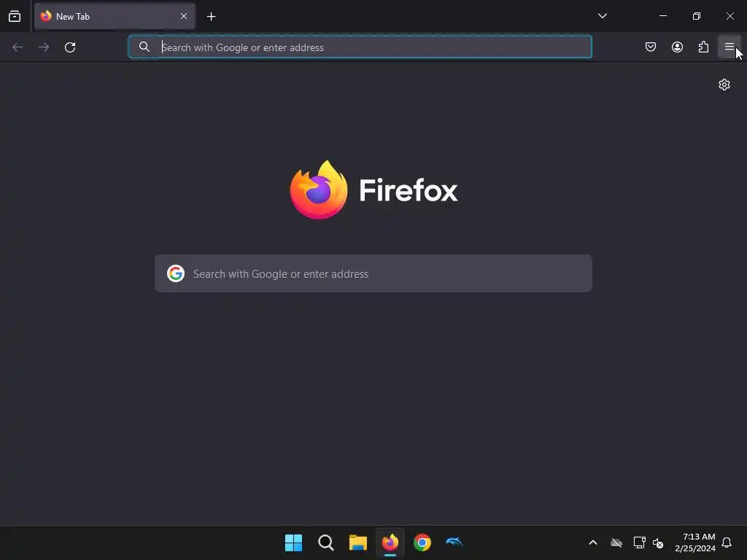Viewport: 747px width, 560px height.
Task: Go forward one page arrow
Action: pyautogui.click(x=44, y=47)
